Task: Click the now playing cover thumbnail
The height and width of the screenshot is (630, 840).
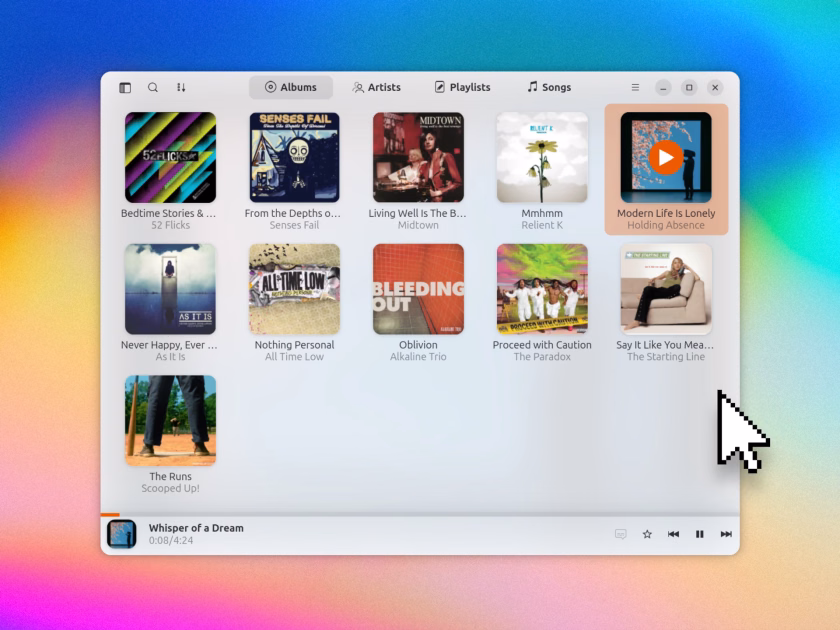Action: (122, 534)
